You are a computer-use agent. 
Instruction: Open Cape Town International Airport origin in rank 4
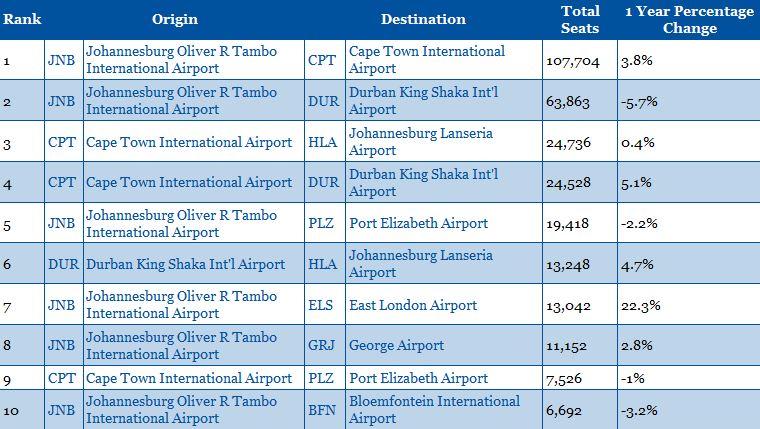pyautogui.click(x=189, y=182)
